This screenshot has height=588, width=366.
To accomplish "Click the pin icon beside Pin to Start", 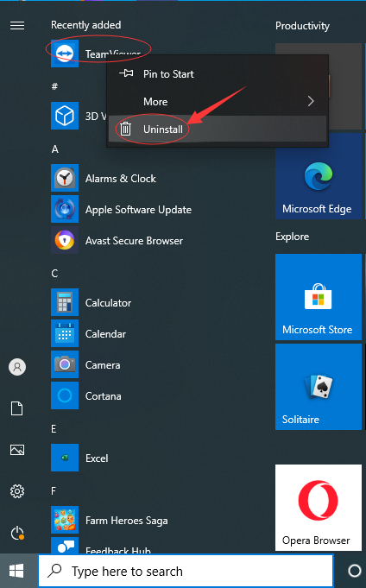I will point(126,73).
